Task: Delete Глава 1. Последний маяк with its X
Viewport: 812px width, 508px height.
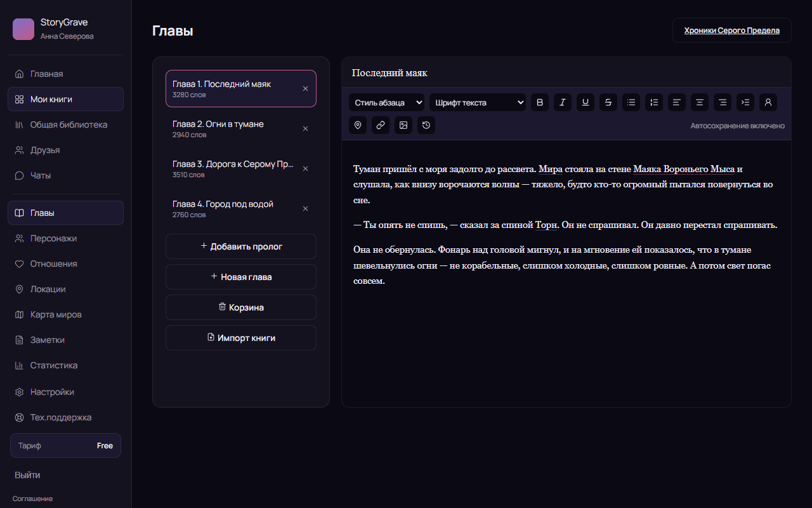Action: point(305,89)
